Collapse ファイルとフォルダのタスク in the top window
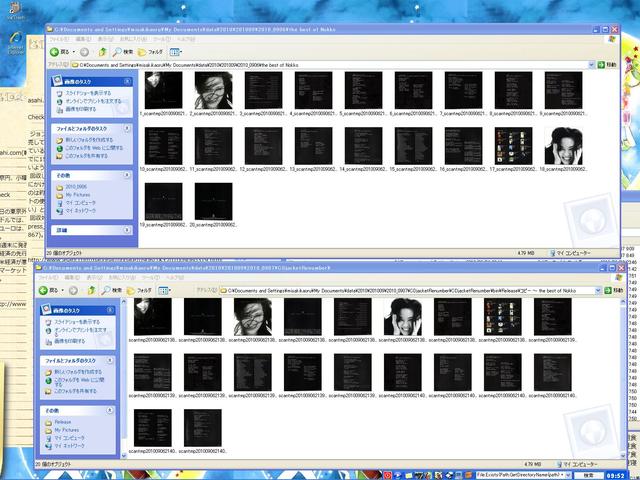 (x=127, y=129)
